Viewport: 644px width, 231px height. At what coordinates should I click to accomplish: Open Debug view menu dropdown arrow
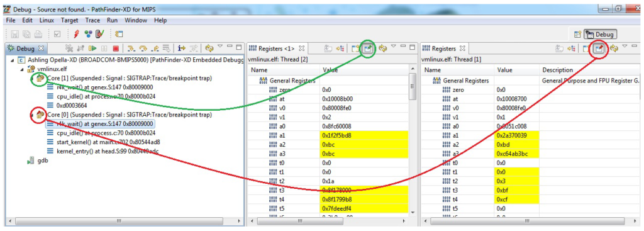[219, 45]
